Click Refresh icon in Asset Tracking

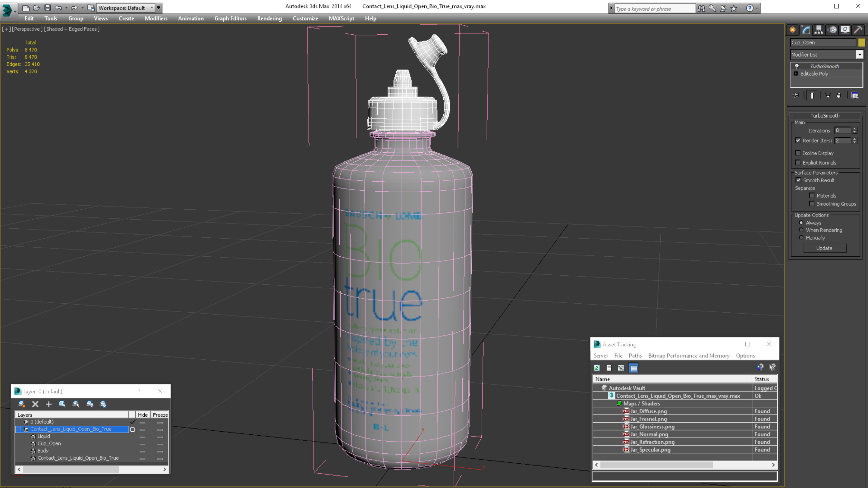(x=597, y=368)
